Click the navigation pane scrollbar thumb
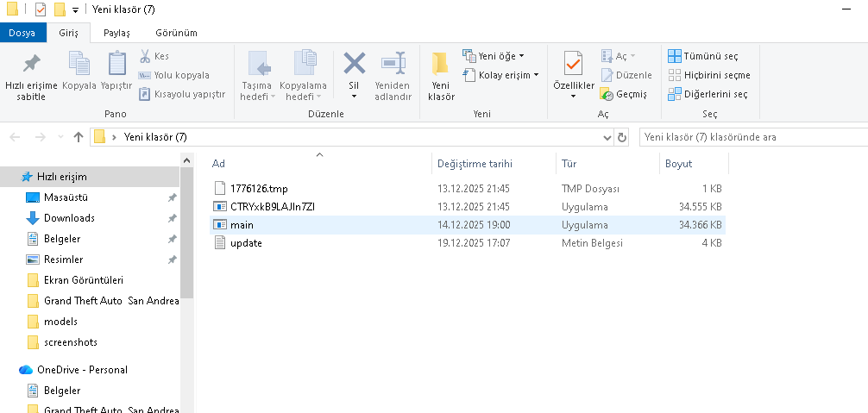Image resolution: width=868 pixels, height=413 pixels. [186, 233]
